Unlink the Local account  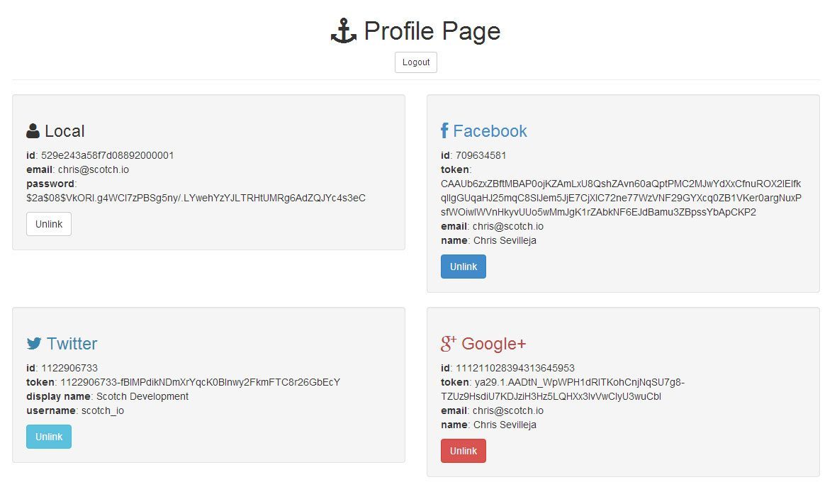49,224
